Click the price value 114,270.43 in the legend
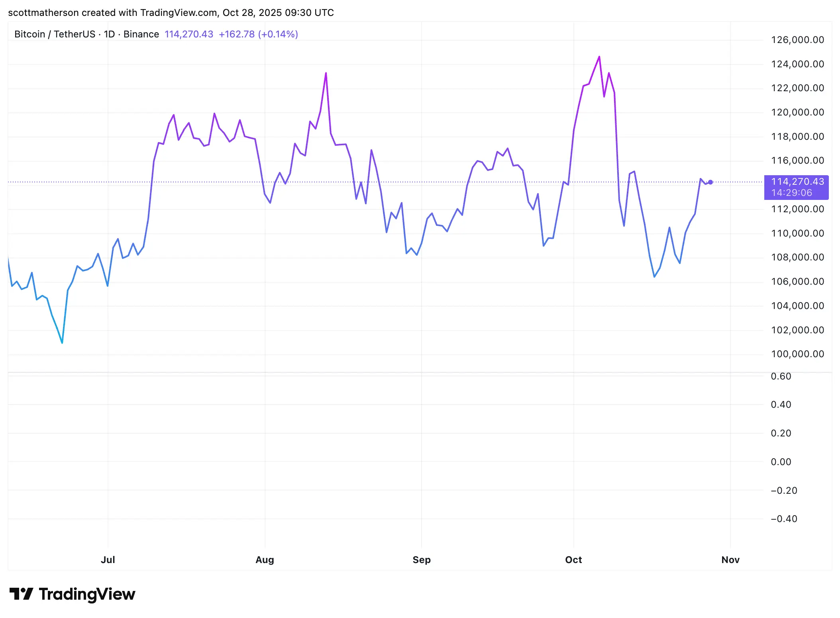This screenshot has height=618, width=840. [189, 34]
